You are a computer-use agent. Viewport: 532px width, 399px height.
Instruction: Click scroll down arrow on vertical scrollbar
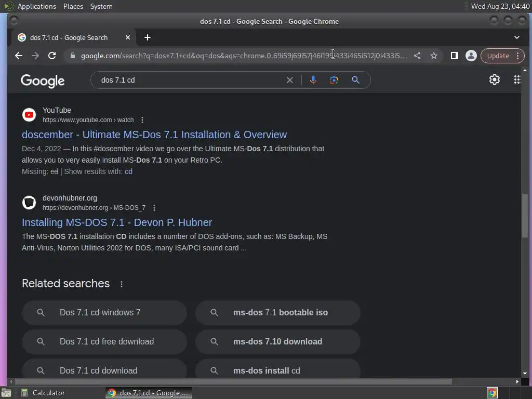click(x=525, y=374)
